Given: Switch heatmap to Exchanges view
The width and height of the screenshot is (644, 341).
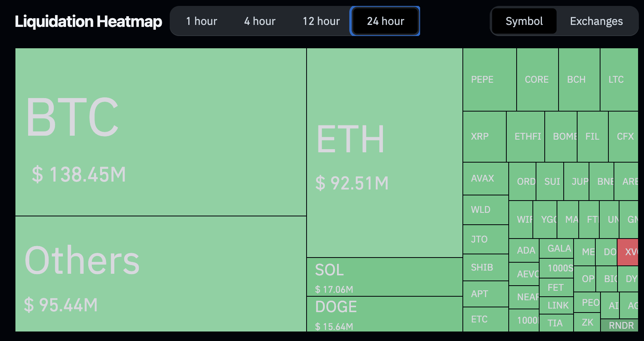Looking at the screenshot, I should coord(596,21).
